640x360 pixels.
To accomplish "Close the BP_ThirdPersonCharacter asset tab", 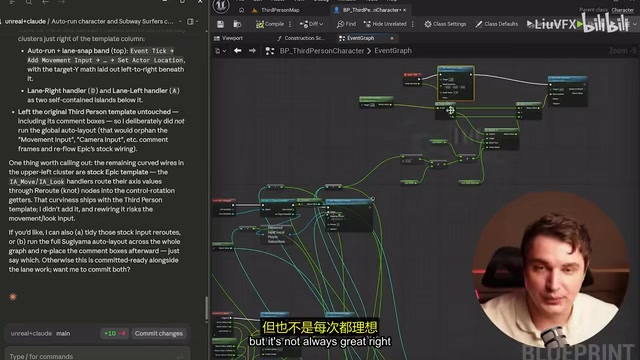I will (x=404, y=10).
